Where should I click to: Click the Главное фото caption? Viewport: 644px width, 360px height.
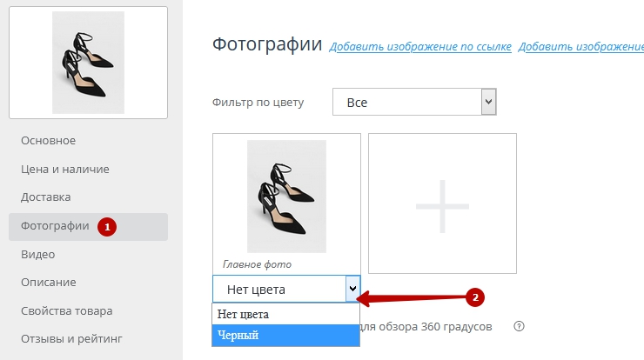(x=257, y=264)
